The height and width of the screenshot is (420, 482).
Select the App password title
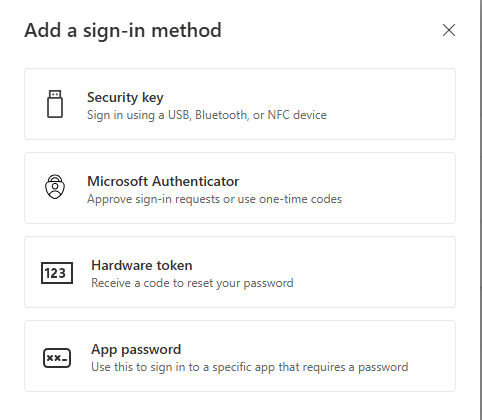point(136,349)
